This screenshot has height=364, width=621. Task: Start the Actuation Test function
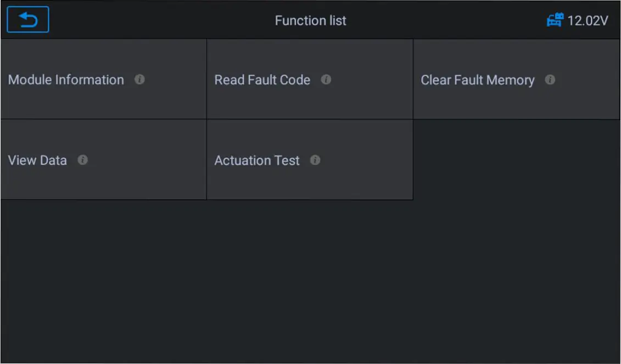point(310,160)
